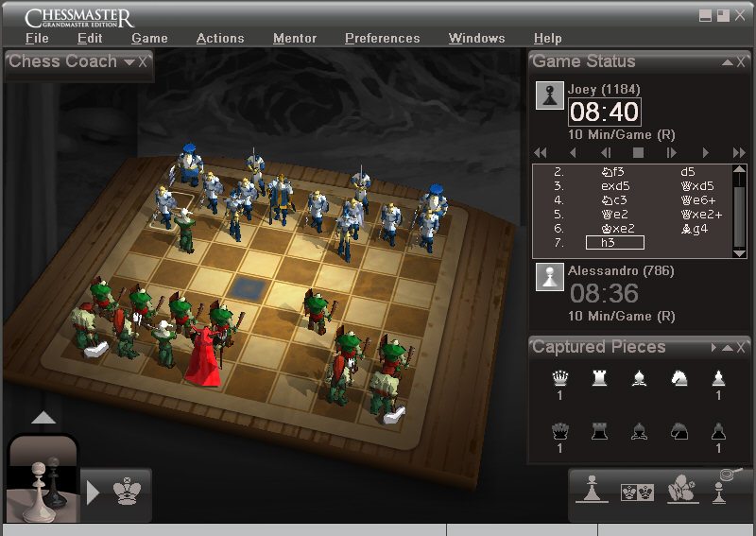Open the Mentor menu
The height and width of the screenshot is (536, 756).
pyautogui.click(x=295, y=39)
